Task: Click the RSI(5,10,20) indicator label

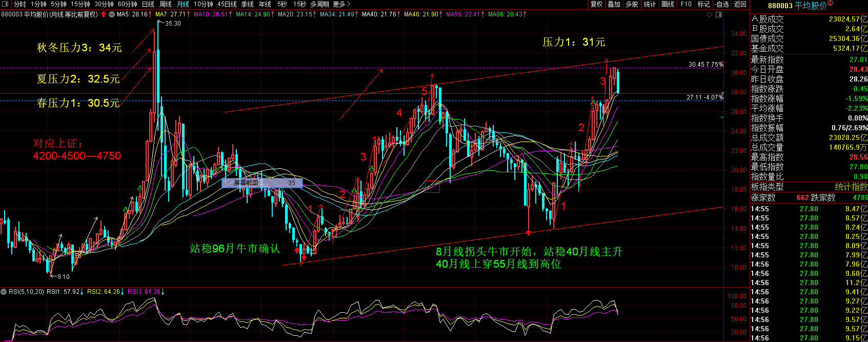Action: pos(26,292)
